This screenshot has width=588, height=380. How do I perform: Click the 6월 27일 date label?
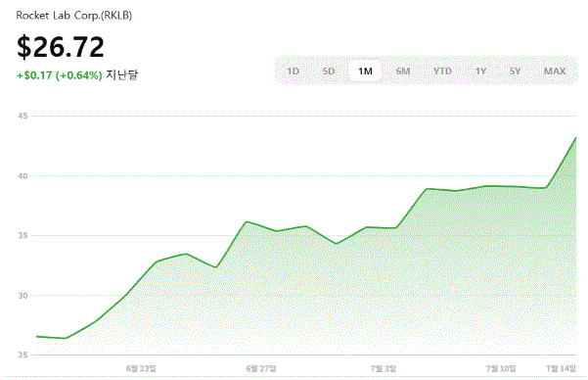(261, 368)
